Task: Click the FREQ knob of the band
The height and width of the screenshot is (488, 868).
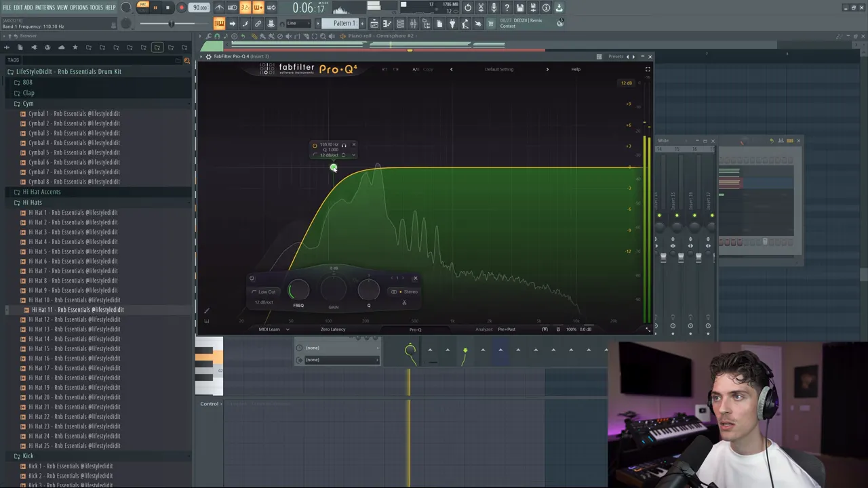Action: (x=298, y=291)
